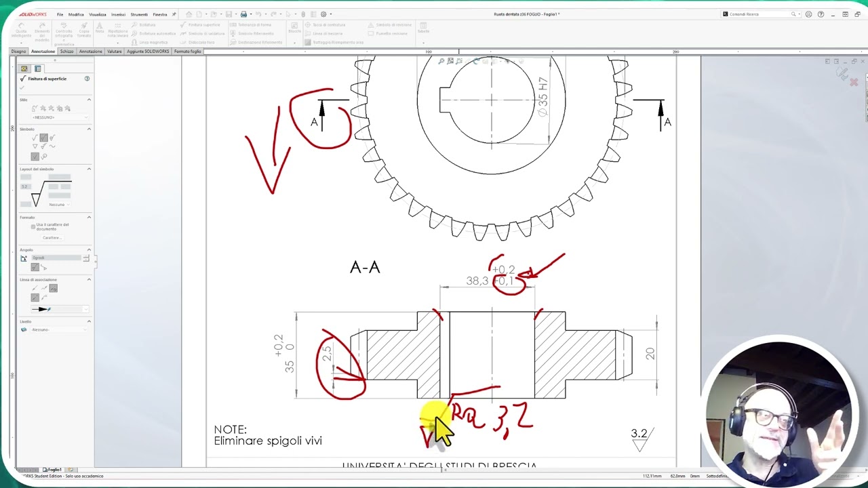Open the help question mark icon
Screen dimensions: 868x488
[821, 14]
